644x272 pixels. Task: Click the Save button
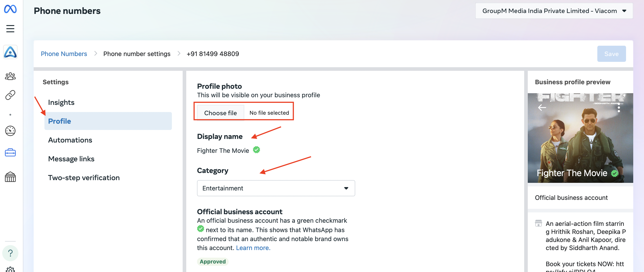coord(611,54)
